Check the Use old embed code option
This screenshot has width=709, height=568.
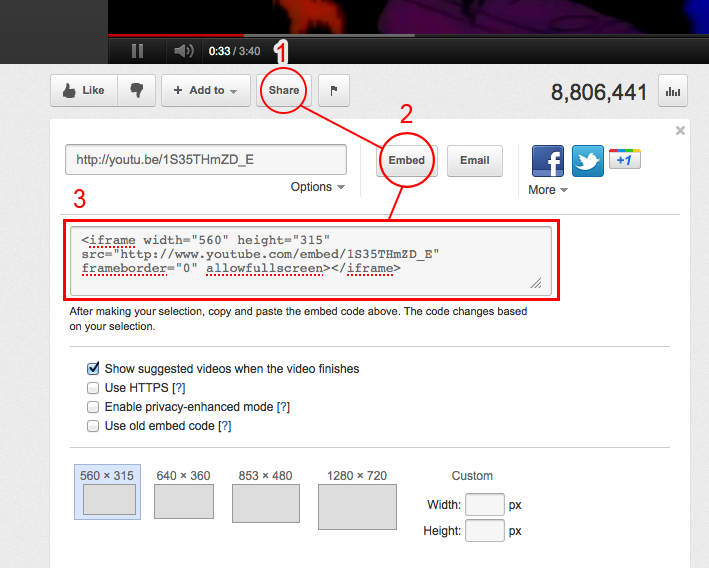(x=94, y=426)
